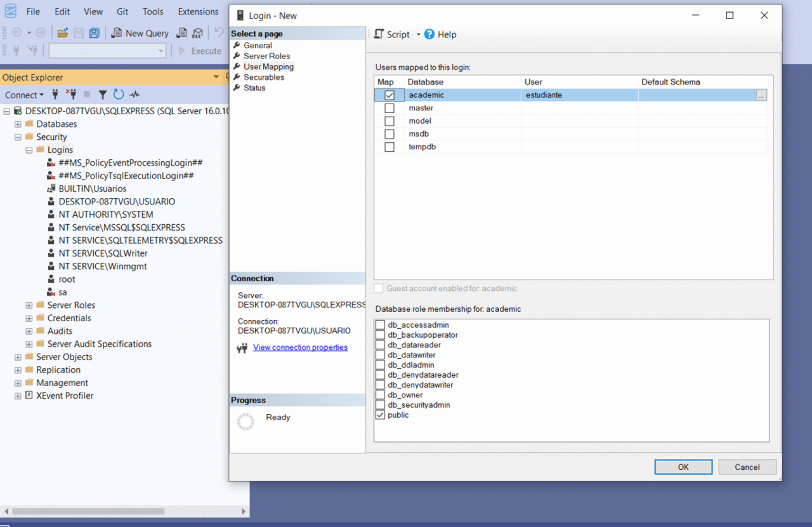Click the Navigate Backward arrow icon

(x=17, y=33)
